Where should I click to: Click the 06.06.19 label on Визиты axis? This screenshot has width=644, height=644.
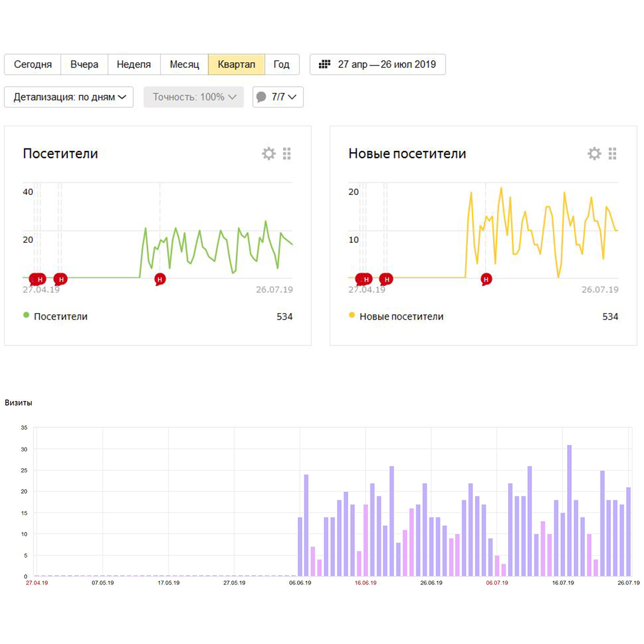(300, 583)
